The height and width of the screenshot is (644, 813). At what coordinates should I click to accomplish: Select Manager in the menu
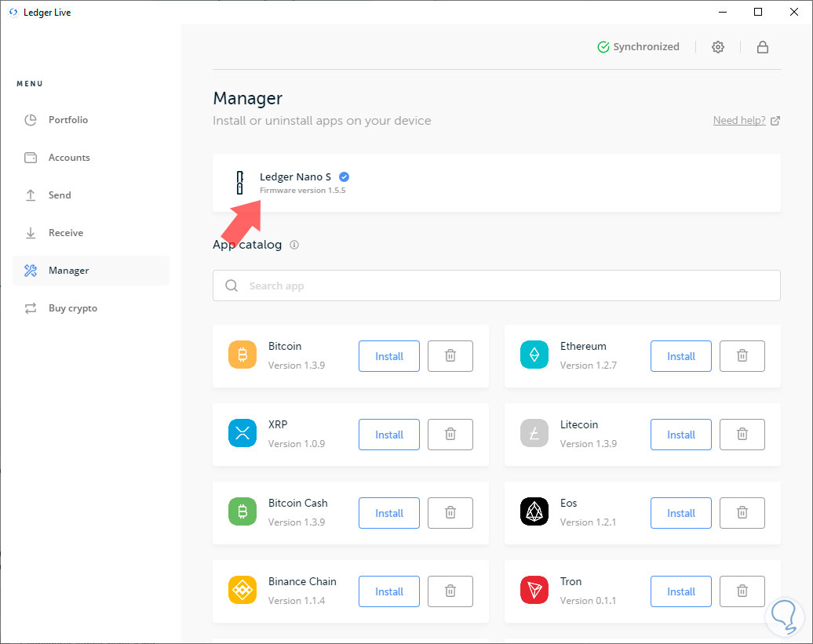[91, 271]
